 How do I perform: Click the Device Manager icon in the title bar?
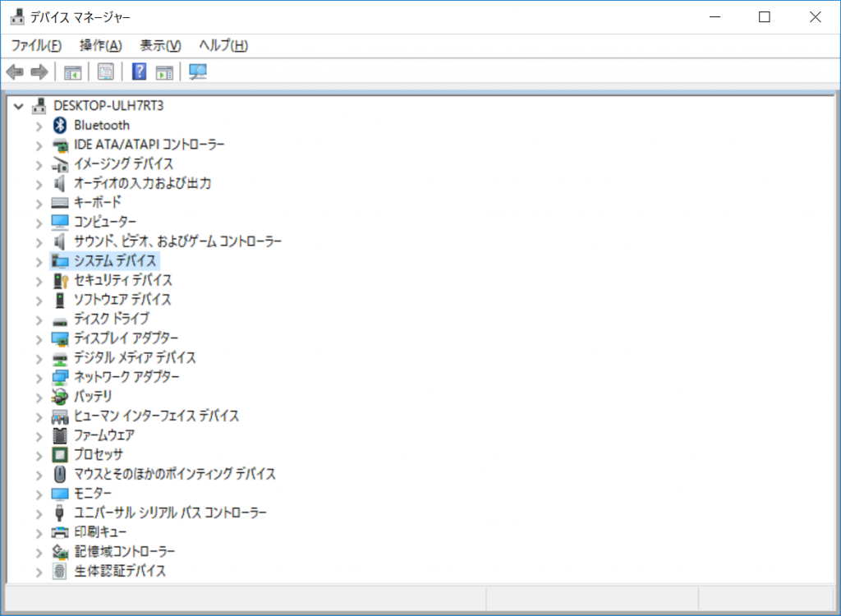pos(17,17)
